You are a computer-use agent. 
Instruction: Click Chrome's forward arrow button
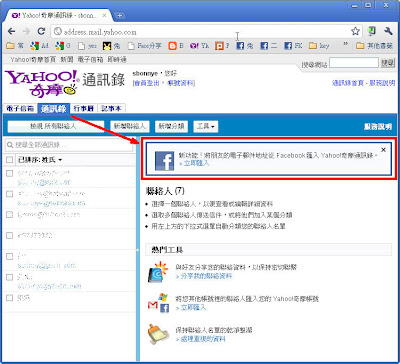click(26, 32)
